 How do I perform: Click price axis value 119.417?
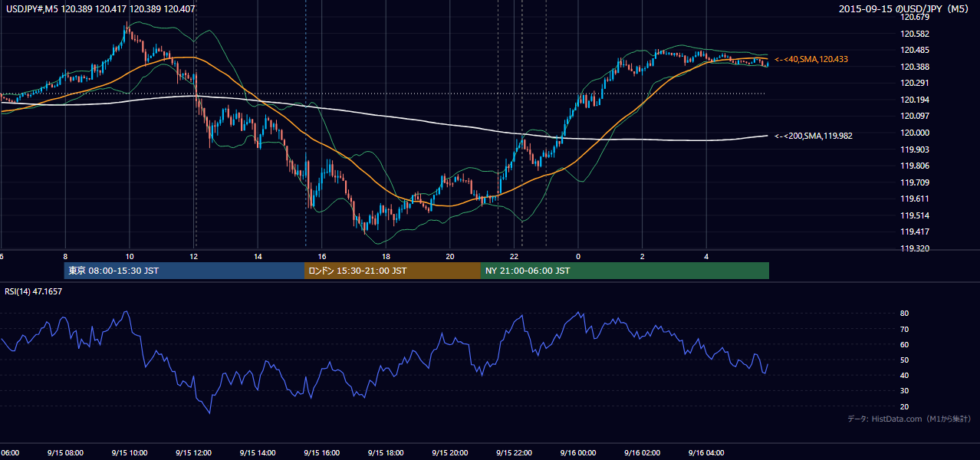(x=915, y=232)
